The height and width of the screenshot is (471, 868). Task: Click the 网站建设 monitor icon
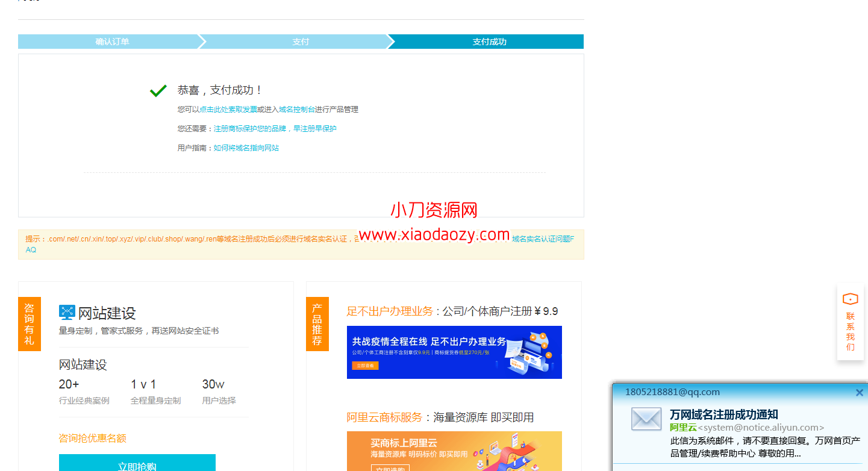pyautogui.click(x=67, y=313)
